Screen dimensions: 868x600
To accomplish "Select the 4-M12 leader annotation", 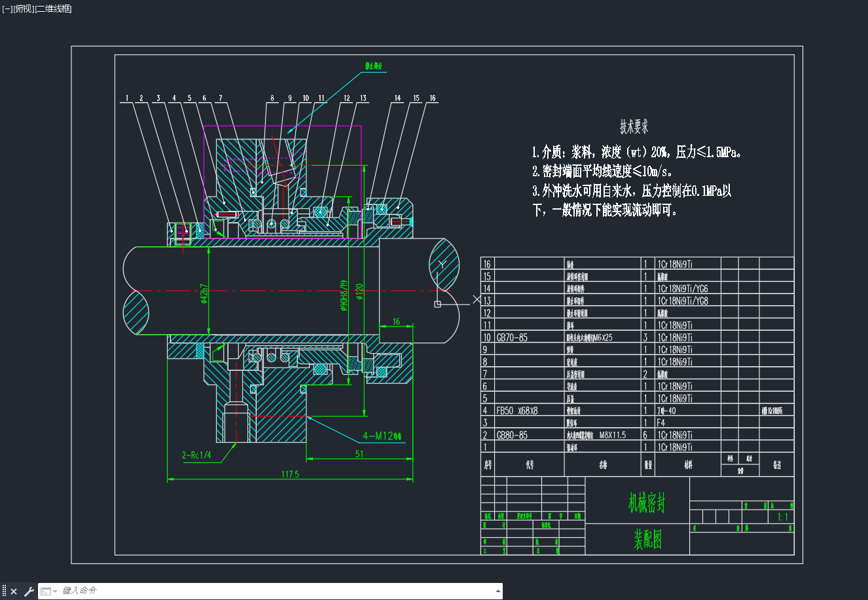I will point(382,436).
